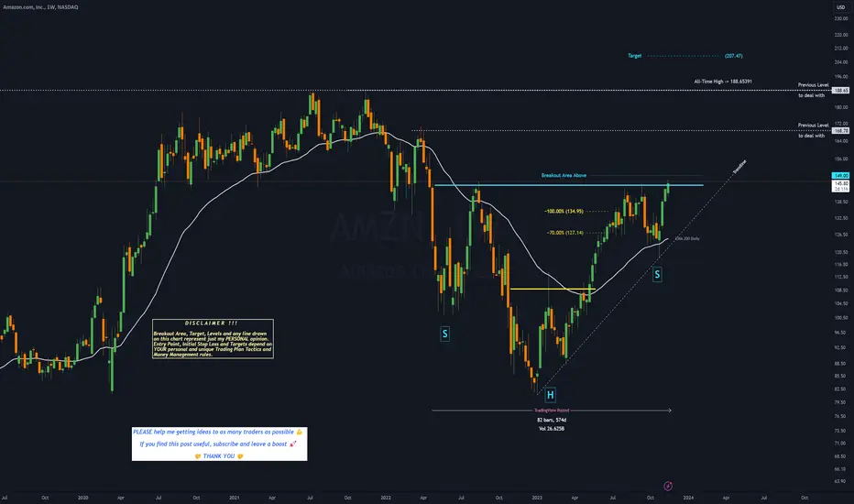Click the 230.00 price scale value

click(841, 18)
